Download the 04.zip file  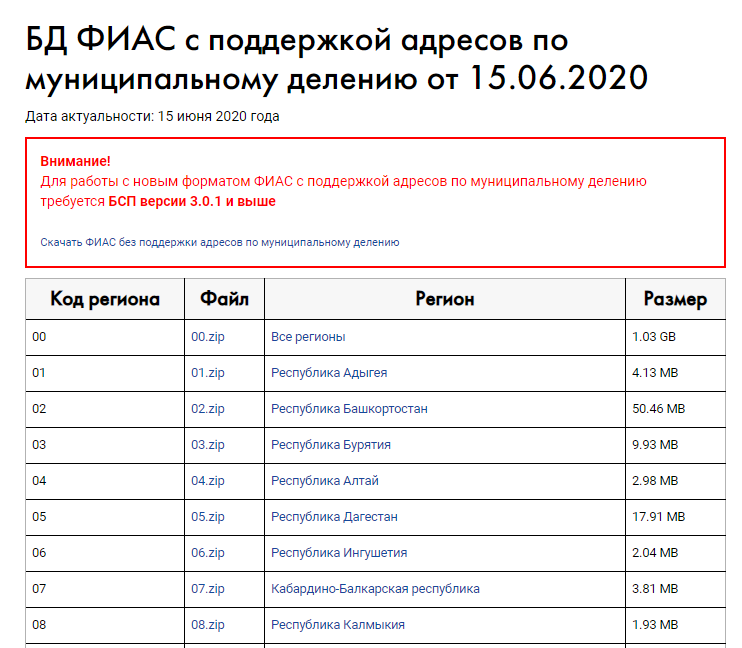tap(208, 481)
